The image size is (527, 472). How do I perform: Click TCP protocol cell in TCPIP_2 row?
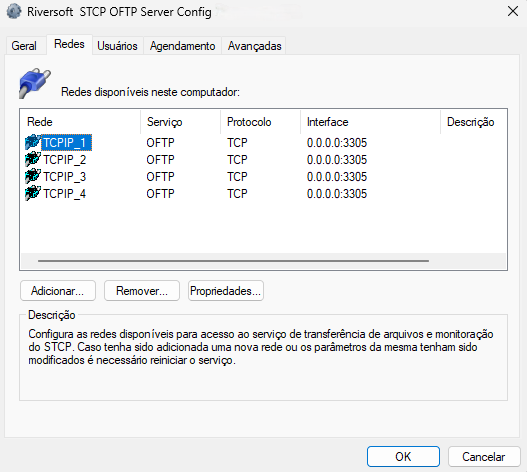237,160
